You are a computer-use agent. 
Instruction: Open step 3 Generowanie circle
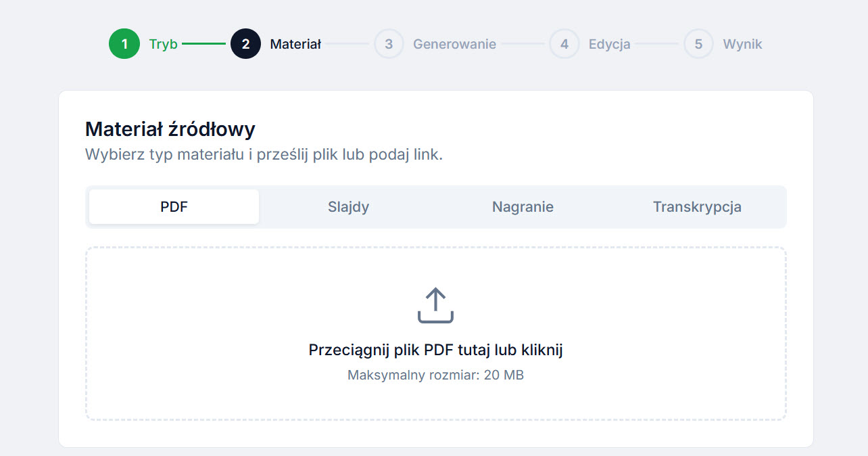coord(389,43)
